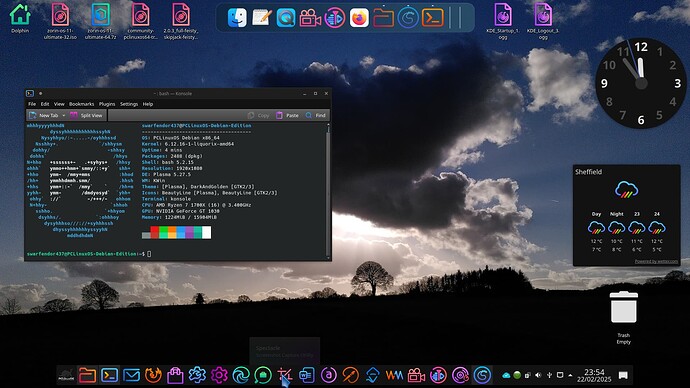Viewport: 690px width, 388px height.
Task: Open Konsole Edit menu
Action: tap(45, 104)
